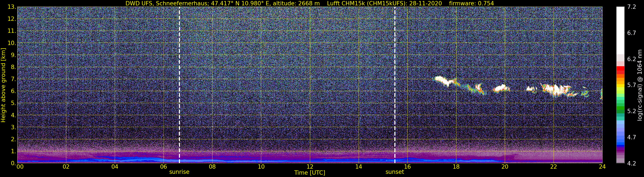Click the '24' time tick label
Viewport: 644px width, 177px height.
click(x=602, y=167)
